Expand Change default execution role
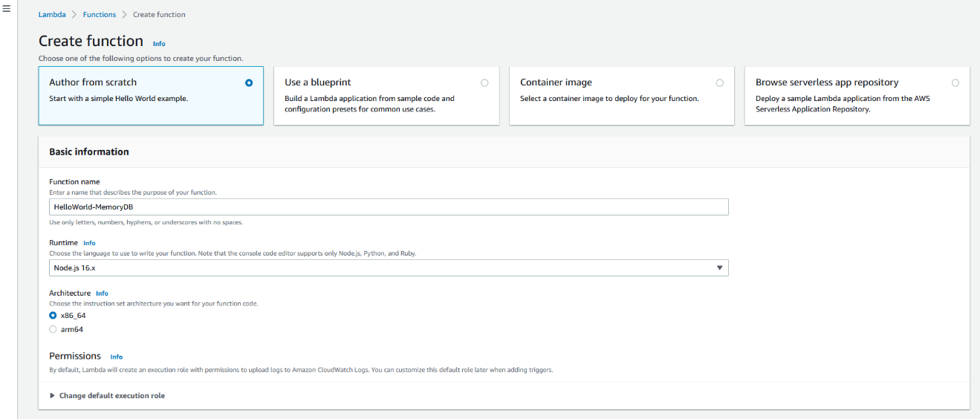This screenshot has width=980, height=419. [x=111, y=396]
